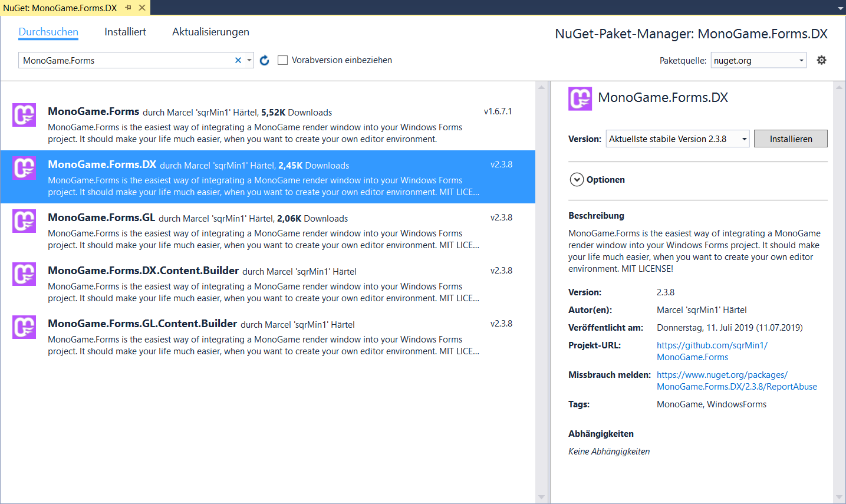This screenshot has height=504, width=846.
Task: Switch to the Aktualisierungen tab
Action: [x=210, y=32]
